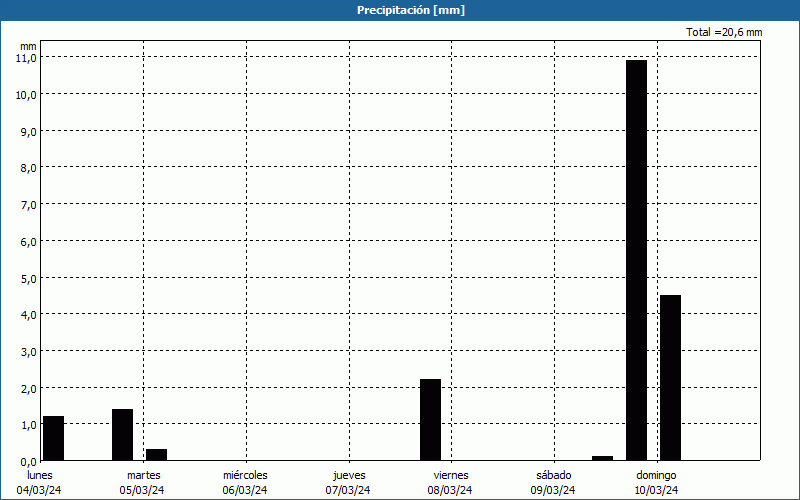Click the lunes axis label
The image size is (800, 500).
[40, 475]
